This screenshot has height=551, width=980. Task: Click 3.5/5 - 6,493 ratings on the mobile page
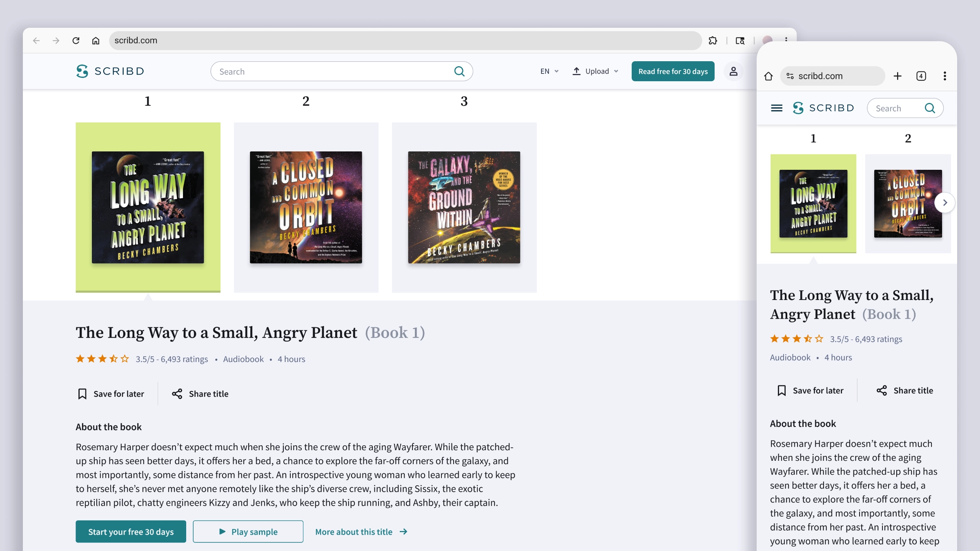pos(866,339)
